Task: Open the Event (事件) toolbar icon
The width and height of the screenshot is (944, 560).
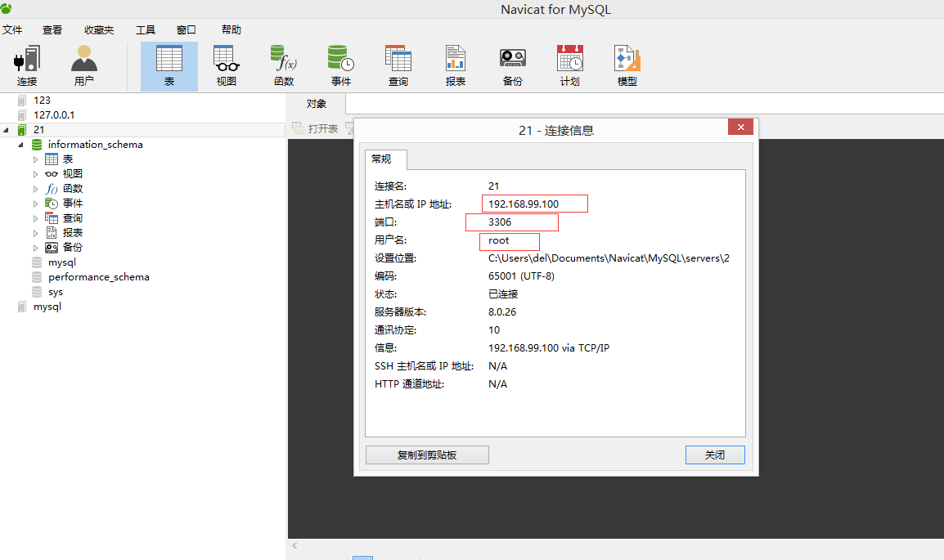Action: 341,66
